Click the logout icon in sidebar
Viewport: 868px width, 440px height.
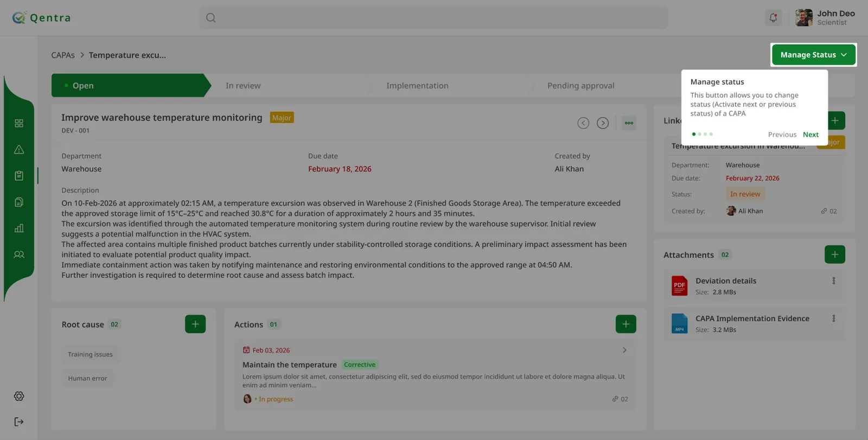pyautogui.click(x=19, y=422)
